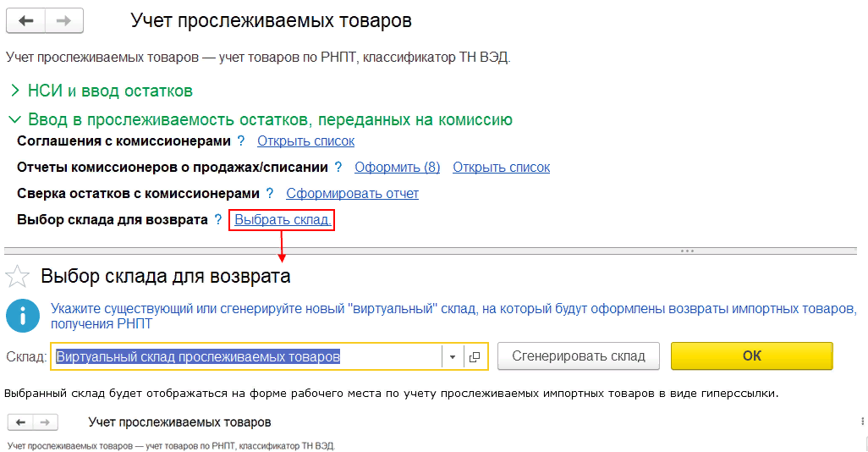Click help icon next to 'Соглашения с комиссионерами'
The height and width of the screenshot is (452, 868).
coord(240,141)
